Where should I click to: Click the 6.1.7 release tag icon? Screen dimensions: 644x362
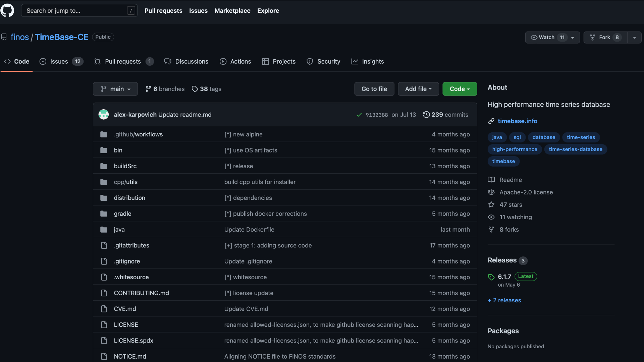491,277
